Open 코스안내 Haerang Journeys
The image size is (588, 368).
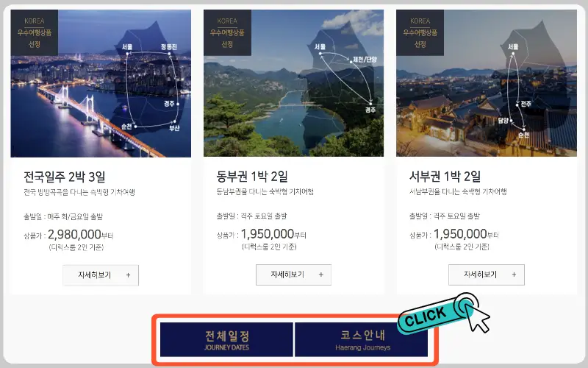coord(362,339)
